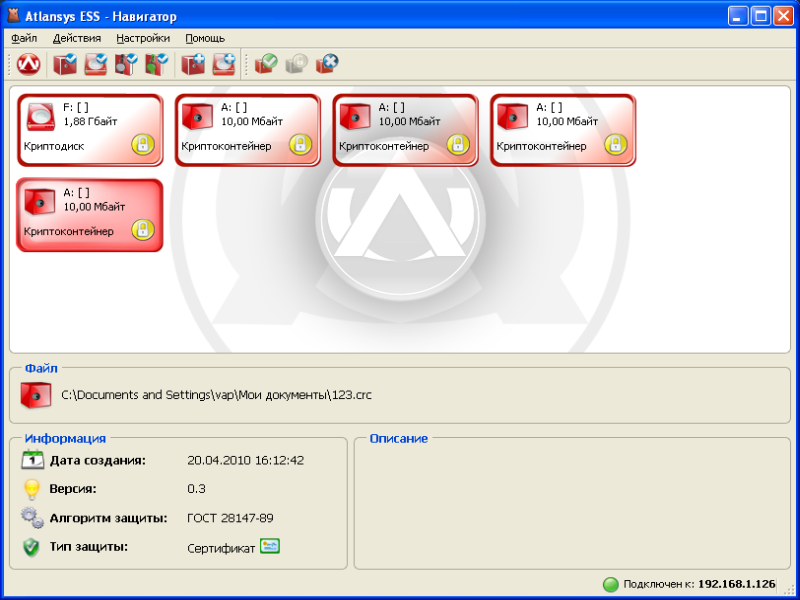Click the 1,88 Гбайт size text
800x600 pixels.
point(90,121)
